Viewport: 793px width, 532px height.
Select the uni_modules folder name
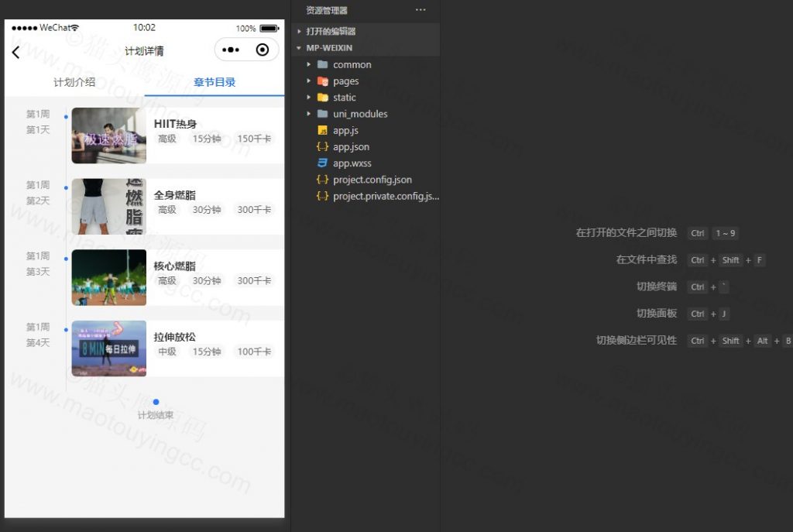(360, 114)
